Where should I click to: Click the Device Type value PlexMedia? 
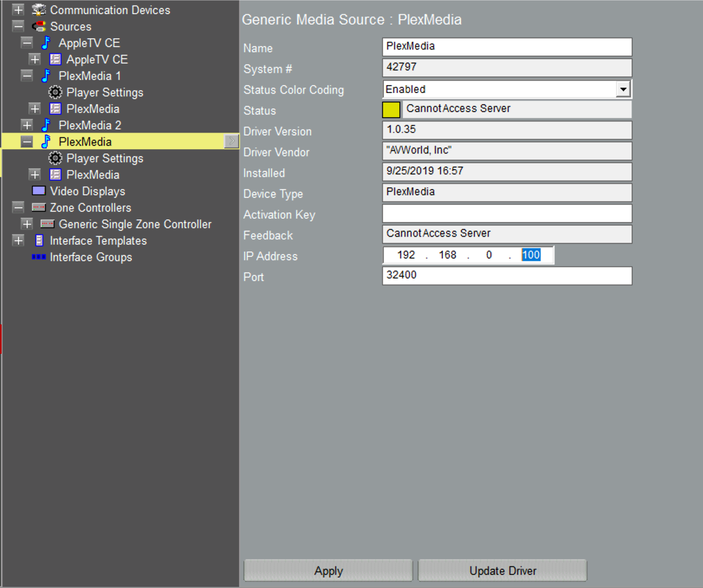tap(507, 192)
